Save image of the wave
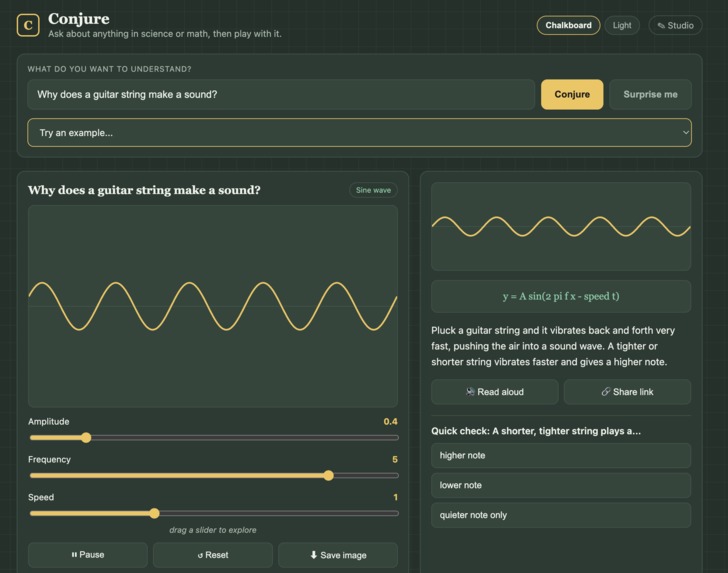Image resolution: width=728 pixels, height=573 pixels. [338, 555]
